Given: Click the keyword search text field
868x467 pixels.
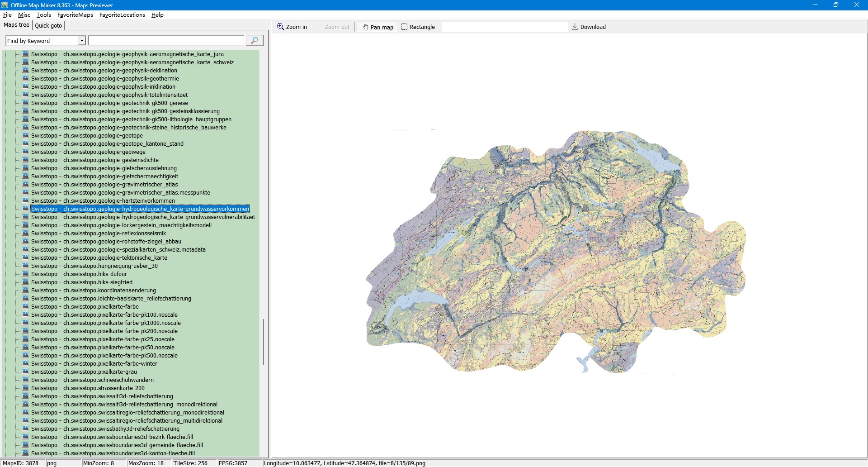Looking at the screenshot, I should [x=166, y=41].
